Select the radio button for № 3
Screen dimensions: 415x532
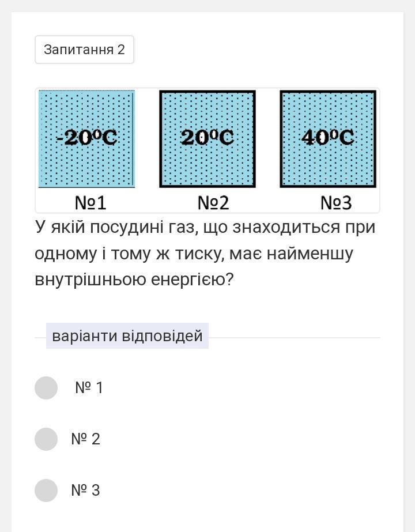tap(46, 491)
